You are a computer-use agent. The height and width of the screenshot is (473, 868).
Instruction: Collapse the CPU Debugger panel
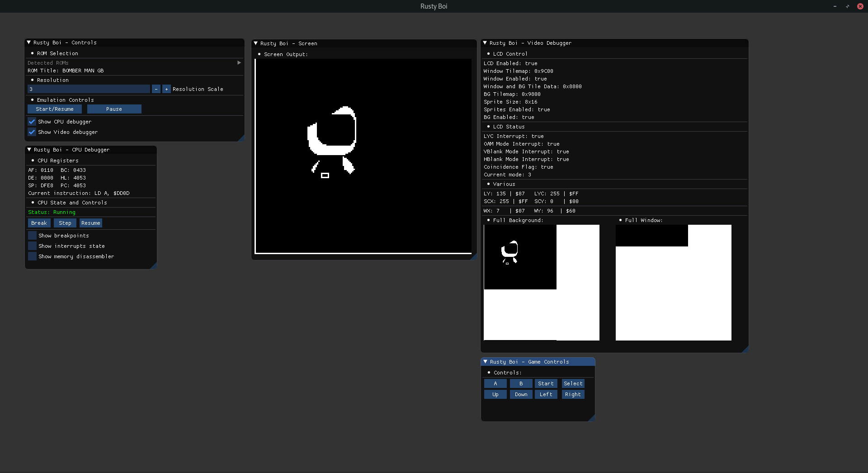coord(29,150)
